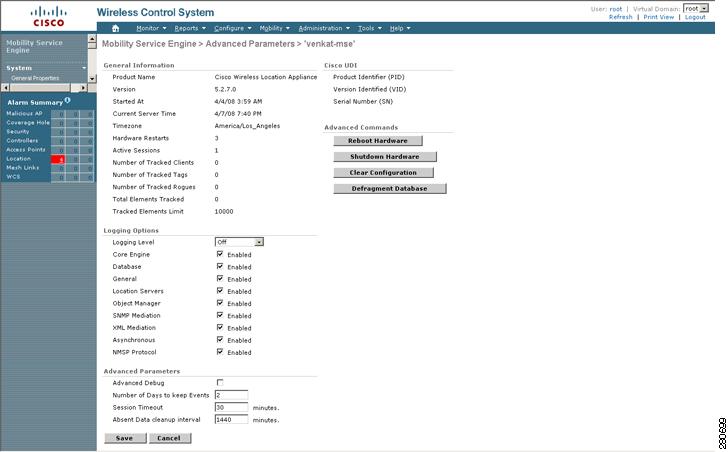Click sidebar horizontal scroll left arrow

click(x=6, y=88)
